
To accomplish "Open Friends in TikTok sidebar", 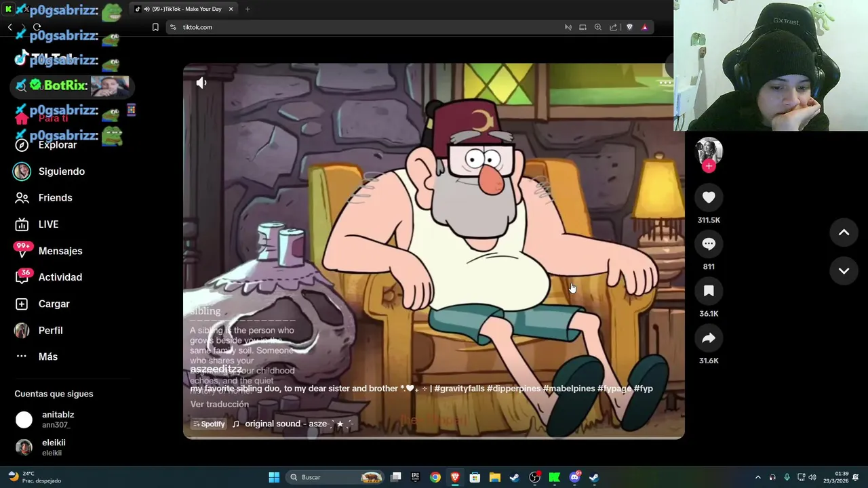I will coord(56,198).
